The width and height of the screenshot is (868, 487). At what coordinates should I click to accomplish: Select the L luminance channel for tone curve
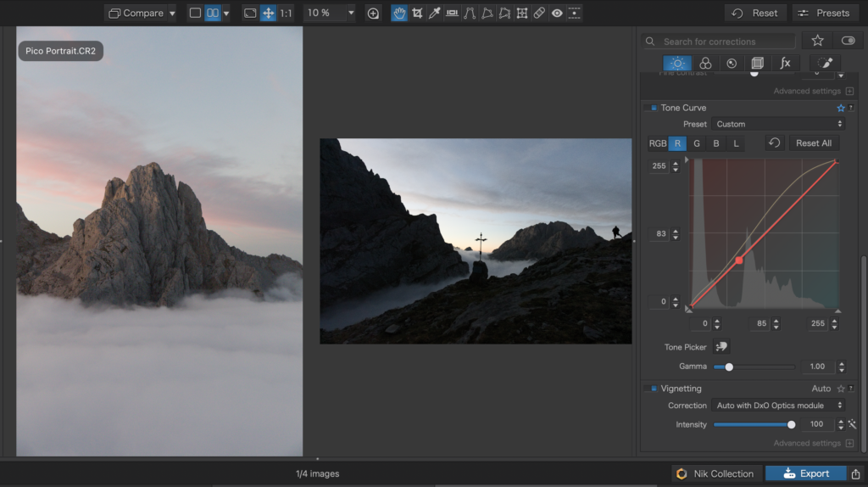(x=736, y=143)
